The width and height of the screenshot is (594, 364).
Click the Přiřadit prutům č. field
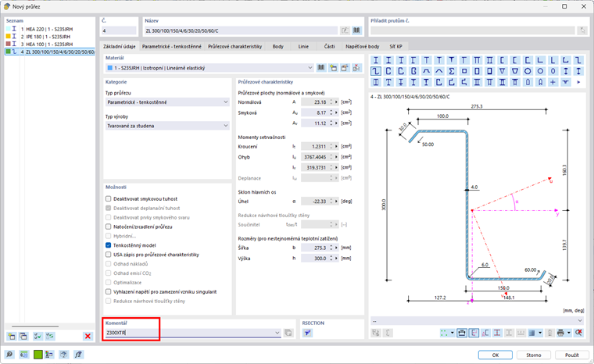tap(472, 30)
